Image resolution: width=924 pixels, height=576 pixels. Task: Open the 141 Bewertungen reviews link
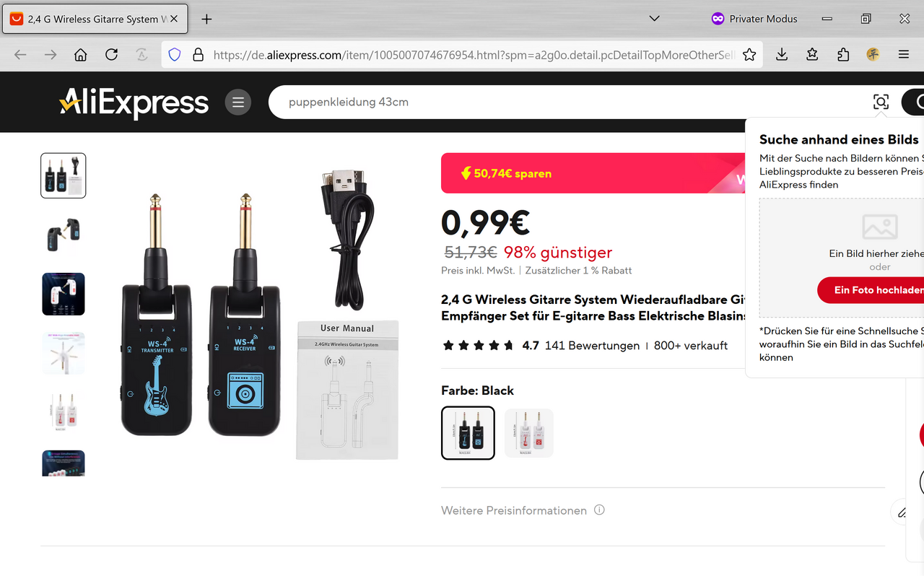coord(592,346)
